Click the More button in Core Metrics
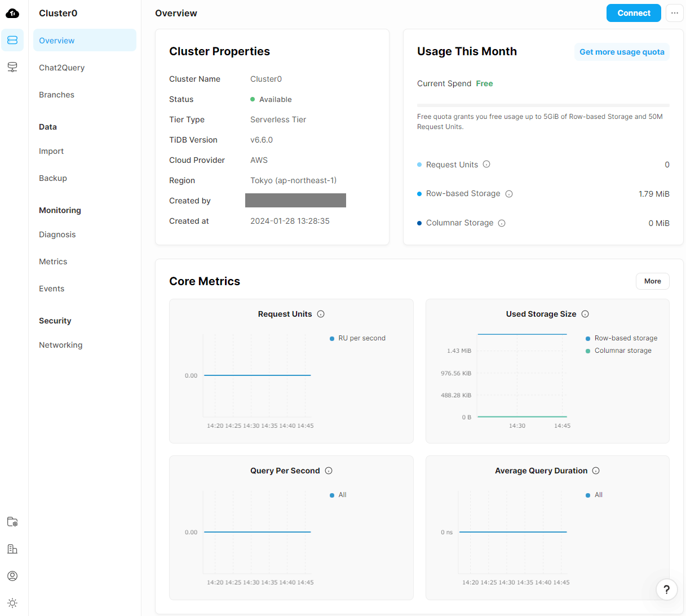 (653, 281)
